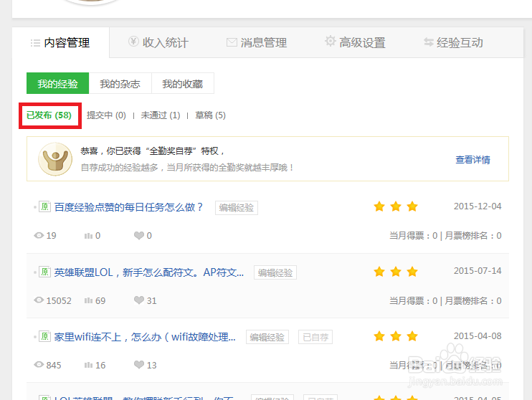
Task: Click the list icon beside 内容管理
Action: 35,43
